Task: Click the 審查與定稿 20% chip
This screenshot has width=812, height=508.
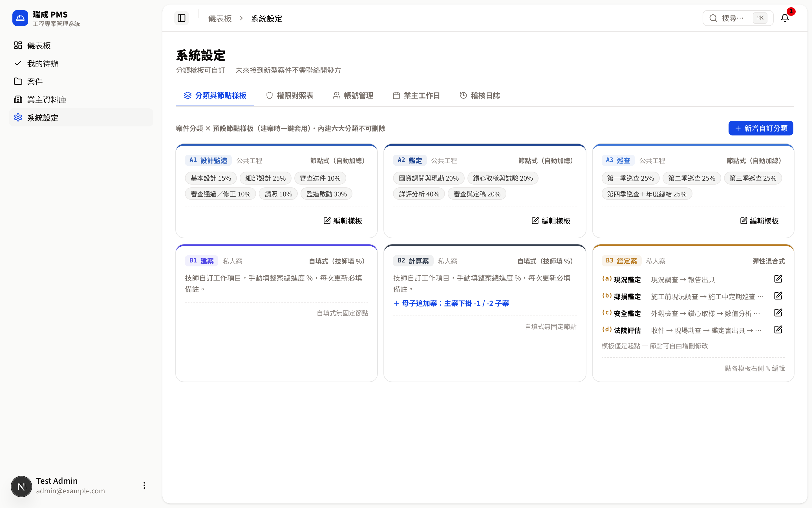Action: [477, 194]
